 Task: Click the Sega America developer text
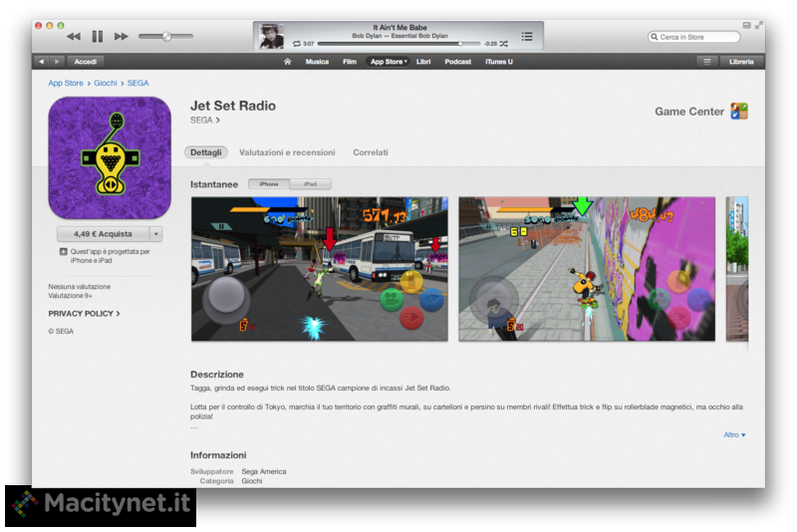[264, 471]
